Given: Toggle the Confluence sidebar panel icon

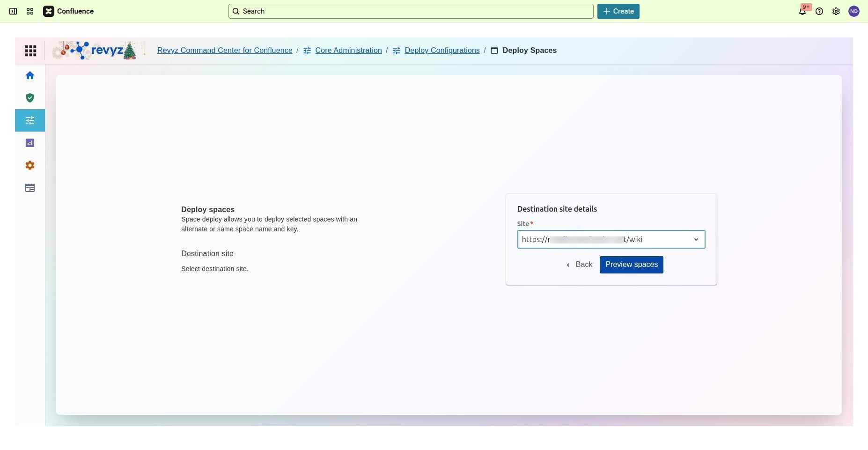Looking at the screenshot, I should (13, 11).
